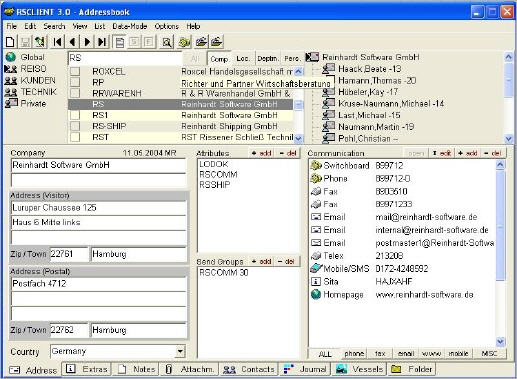Screen dimensions: 517x379
Task: Open the Country dropdown
Action: coord(180,351)
